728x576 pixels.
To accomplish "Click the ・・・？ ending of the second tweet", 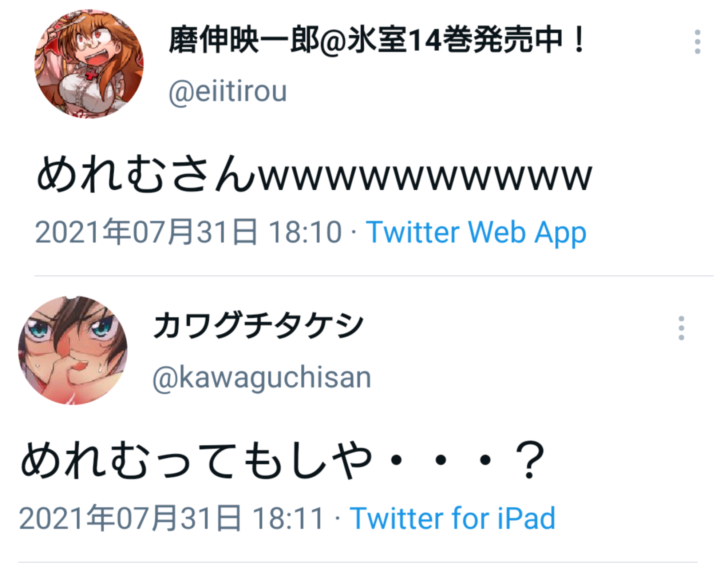I will pyautogui.click(x=466, y=460).
